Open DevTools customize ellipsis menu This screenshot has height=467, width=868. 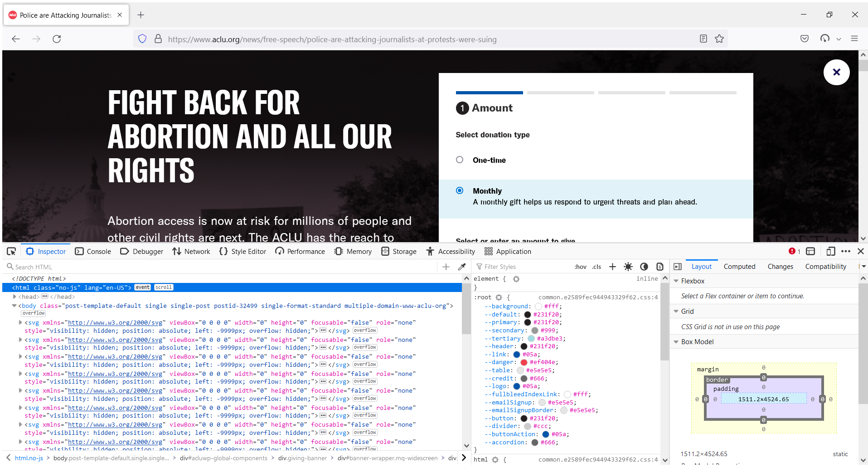click(x=846, y=251)
